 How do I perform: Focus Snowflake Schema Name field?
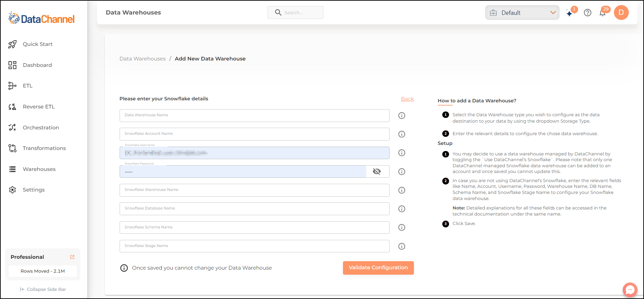pyautogui.click(x=254, y=227)
